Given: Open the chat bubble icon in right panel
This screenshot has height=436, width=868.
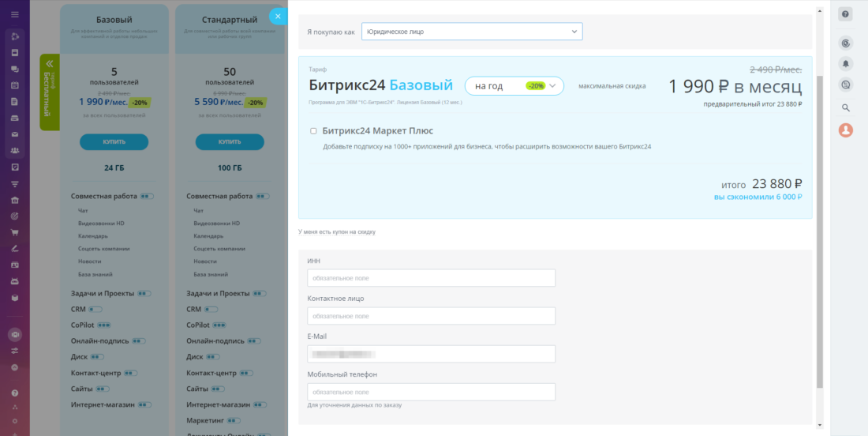Looking at the screenshot, I should (x=845, y=85).
